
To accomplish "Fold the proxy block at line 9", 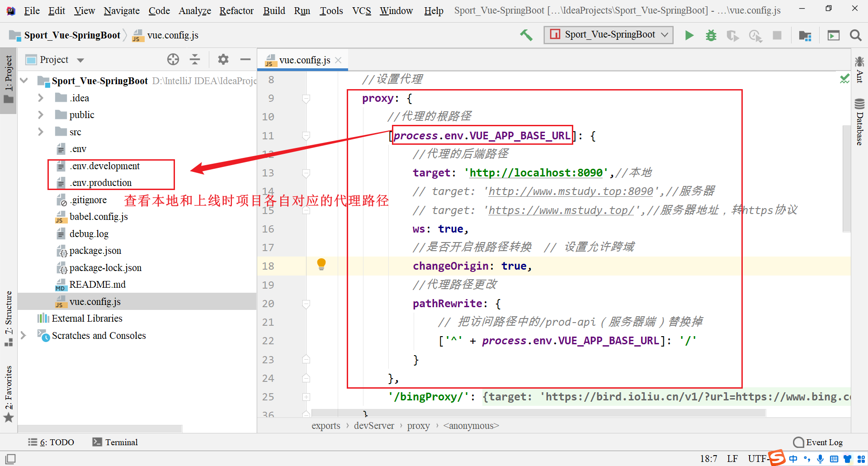I will pyautogui.click(x=306, y=98).
